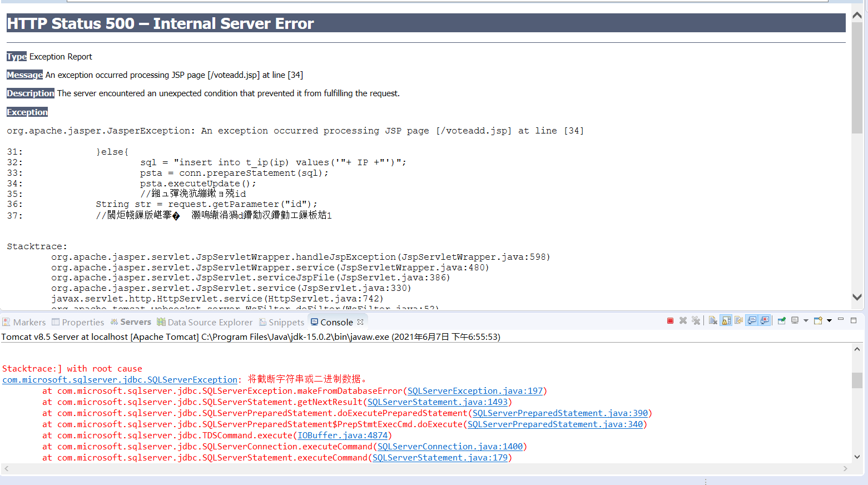Click code line 33 conn.prepareStatement(sql)
The height and width of the screenshot is (485, 868).
[234, 173]
